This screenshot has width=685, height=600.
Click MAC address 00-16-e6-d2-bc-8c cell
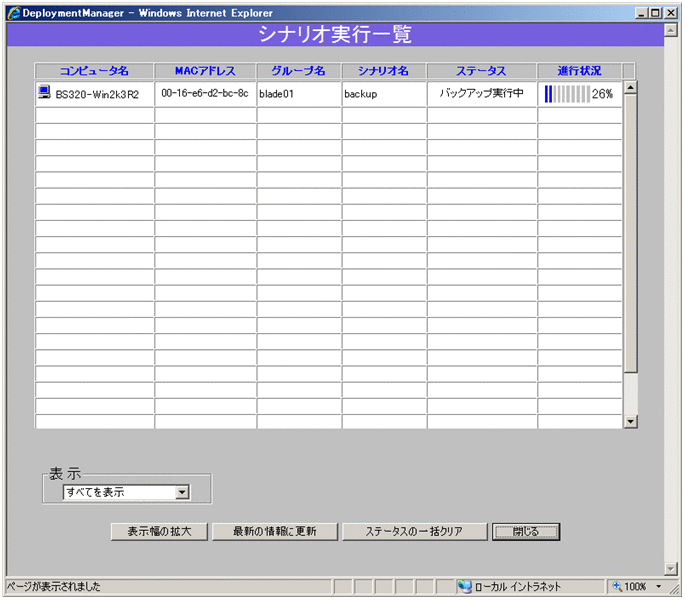pos(205,94)
